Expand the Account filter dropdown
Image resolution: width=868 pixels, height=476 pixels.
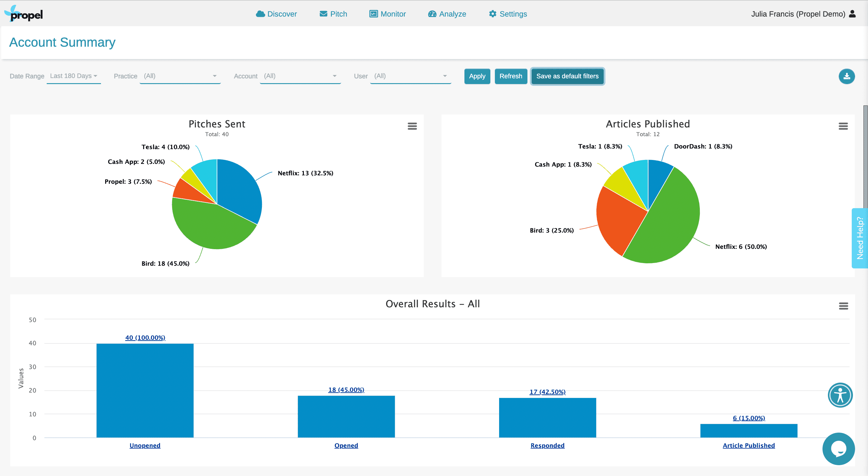[x=300, y=76]
